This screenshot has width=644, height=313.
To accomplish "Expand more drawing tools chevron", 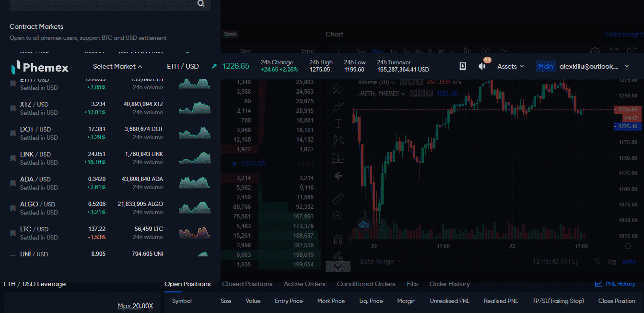I will [x=338, y=266].
